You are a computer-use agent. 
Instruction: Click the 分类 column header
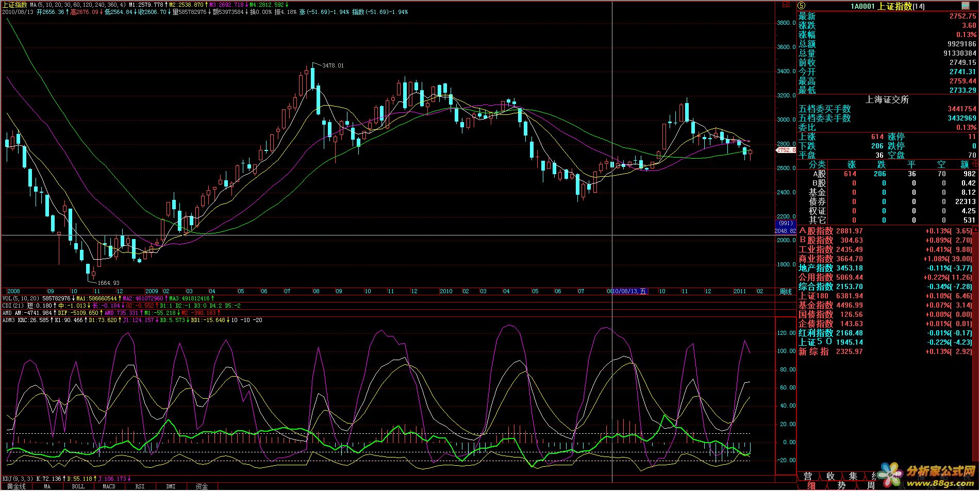click(x=817, y=164)
